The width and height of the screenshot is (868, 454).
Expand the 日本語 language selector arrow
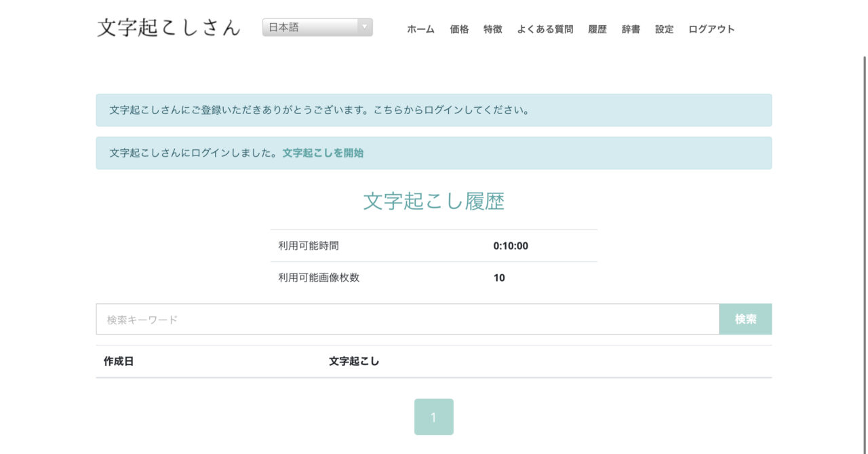365,27
